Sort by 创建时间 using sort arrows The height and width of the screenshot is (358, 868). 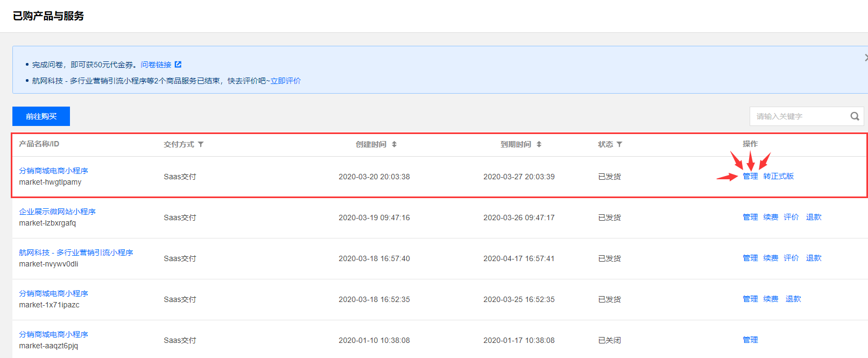click(x=394, y=144)
